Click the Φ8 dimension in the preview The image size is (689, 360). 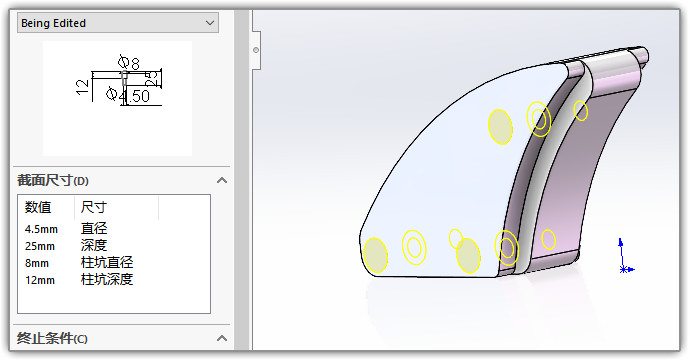coord(129,63)
